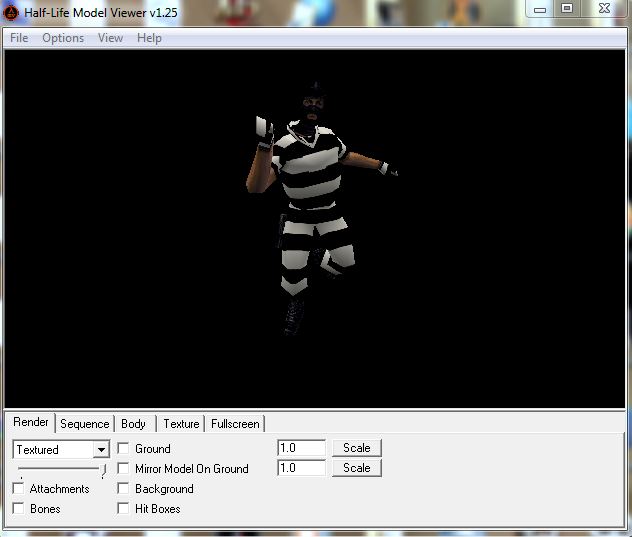Switch to the Sequence tab
Image resolution: width=632 pixels, height=537 pixels.
pos(84,424)
